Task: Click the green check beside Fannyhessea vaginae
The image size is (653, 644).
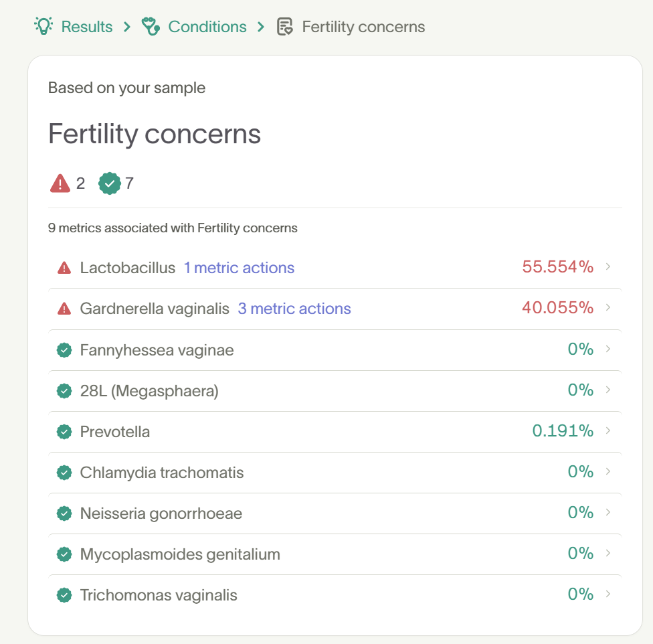Action: tap(64, 349)
